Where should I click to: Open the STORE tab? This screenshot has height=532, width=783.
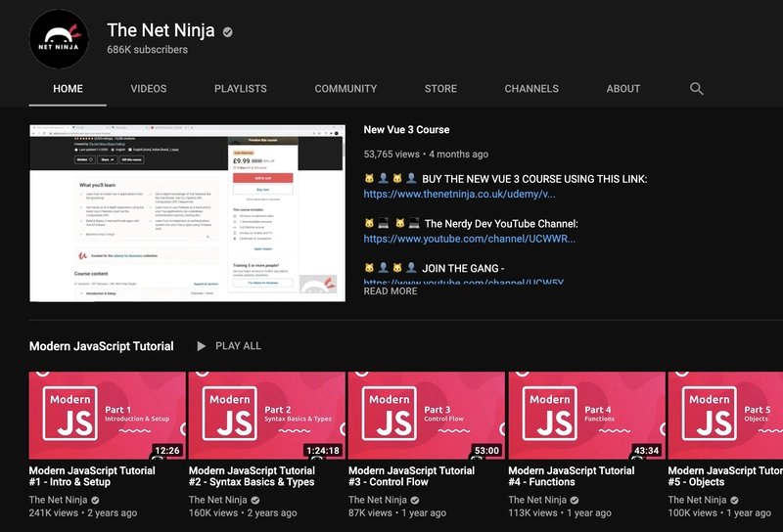[440, 89]
